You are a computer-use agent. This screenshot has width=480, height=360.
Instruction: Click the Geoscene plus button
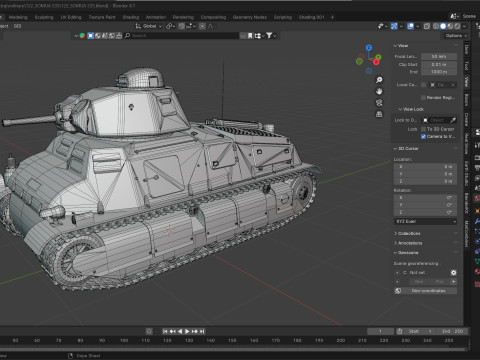pyautogui.click(x=453, y=282)
